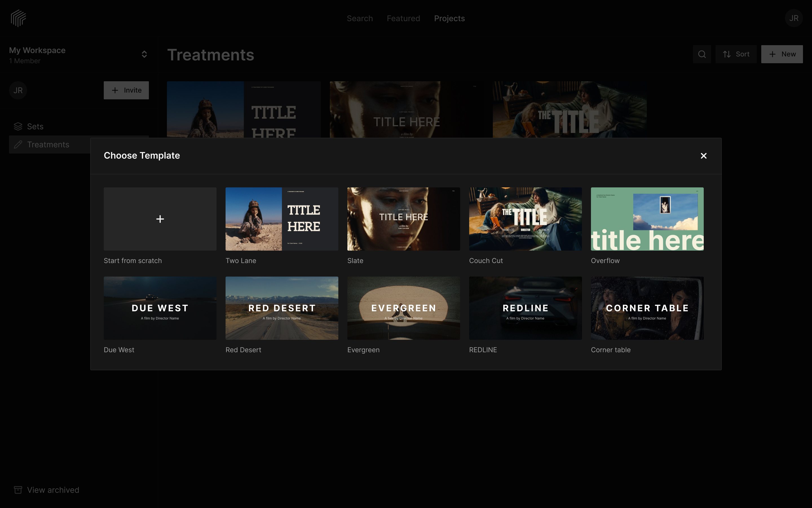Click the 'Couch Cut' template name

(486, 261)
